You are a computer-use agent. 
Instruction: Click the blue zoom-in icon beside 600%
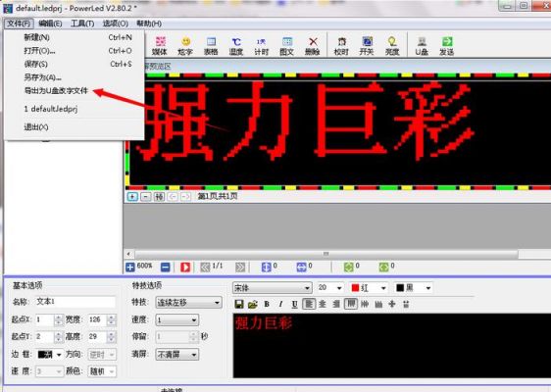point(130,268)
